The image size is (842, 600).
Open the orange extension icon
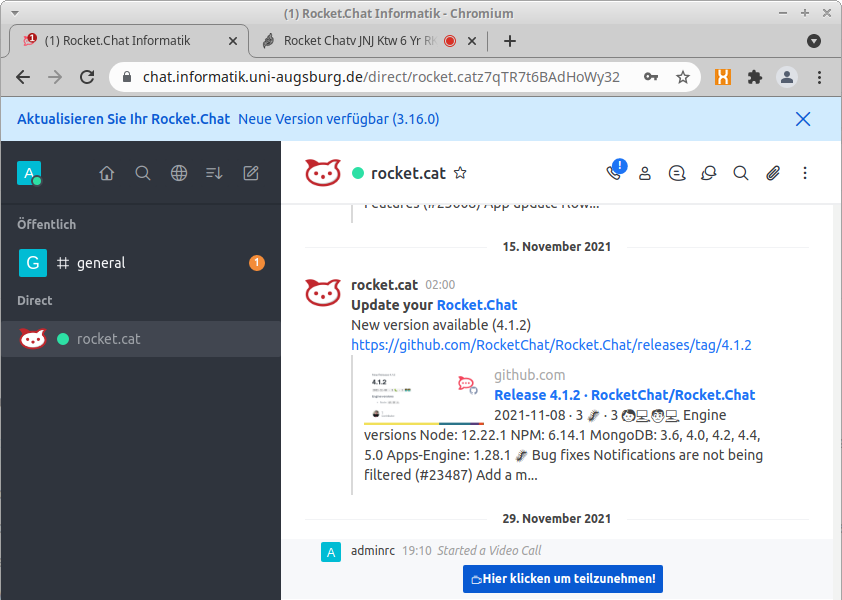[x=723, y=77]
